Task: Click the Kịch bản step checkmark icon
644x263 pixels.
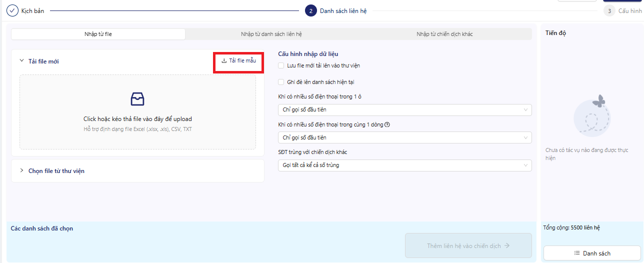Action: 12,10
